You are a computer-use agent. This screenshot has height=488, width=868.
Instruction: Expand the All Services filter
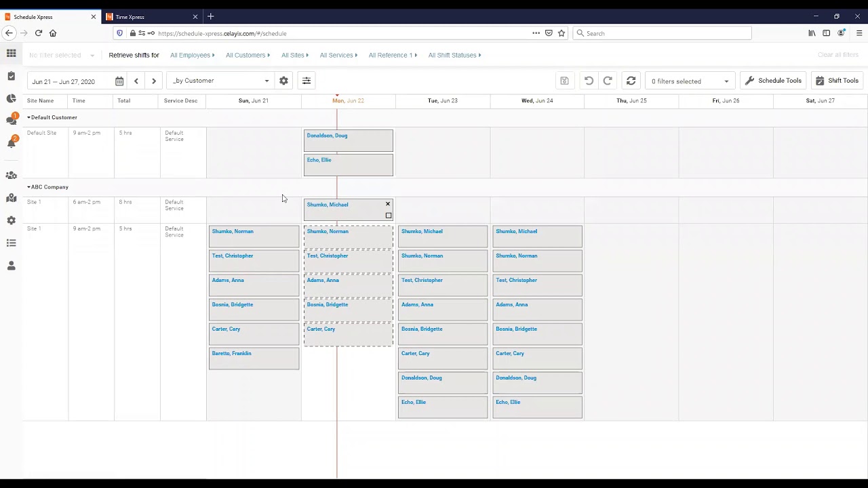[338, 55]
